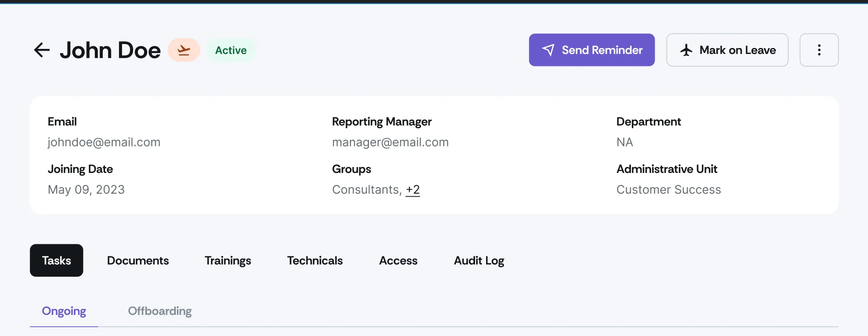Select the Ongoing sub-tab
868x336 pixels.
point(64,311)
